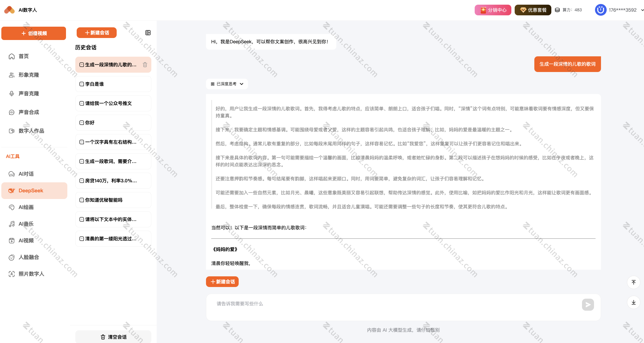Click the 形象克隆 people icon
644x343 pixels.
pyautogui.click(x=12, y=75)
